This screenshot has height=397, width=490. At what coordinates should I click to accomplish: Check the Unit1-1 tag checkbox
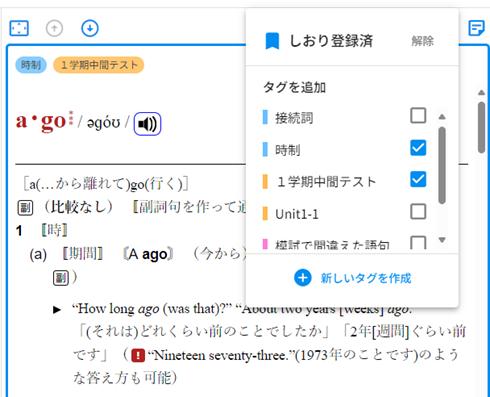pos(418,211)
